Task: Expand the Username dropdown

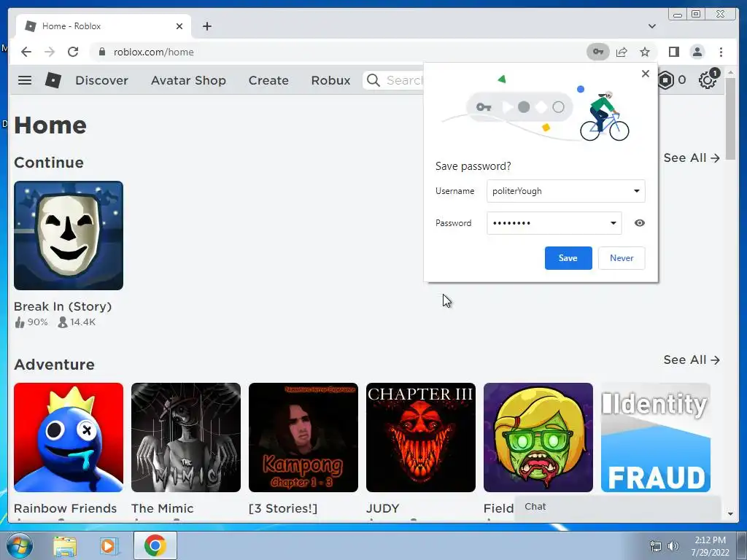Action: (x=636, y=191)
